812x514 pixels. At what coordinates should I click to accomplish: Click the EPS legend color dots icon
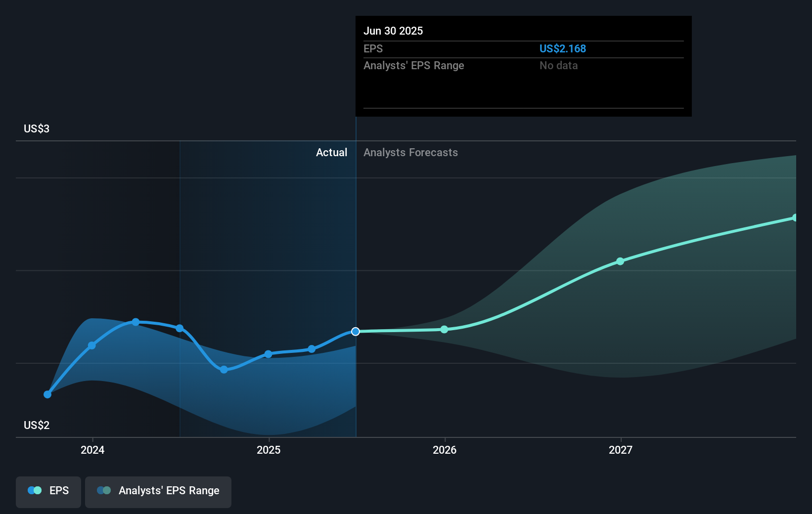(35, 490)
